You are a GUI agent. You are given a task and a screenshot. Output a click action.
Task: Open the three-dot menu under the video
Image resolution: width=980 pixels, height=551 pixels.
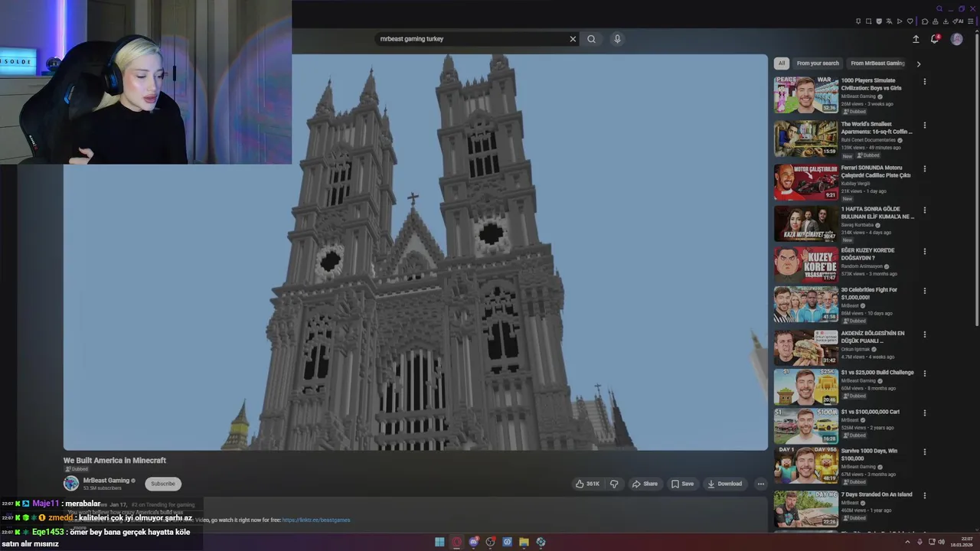(x=760, y=484)
